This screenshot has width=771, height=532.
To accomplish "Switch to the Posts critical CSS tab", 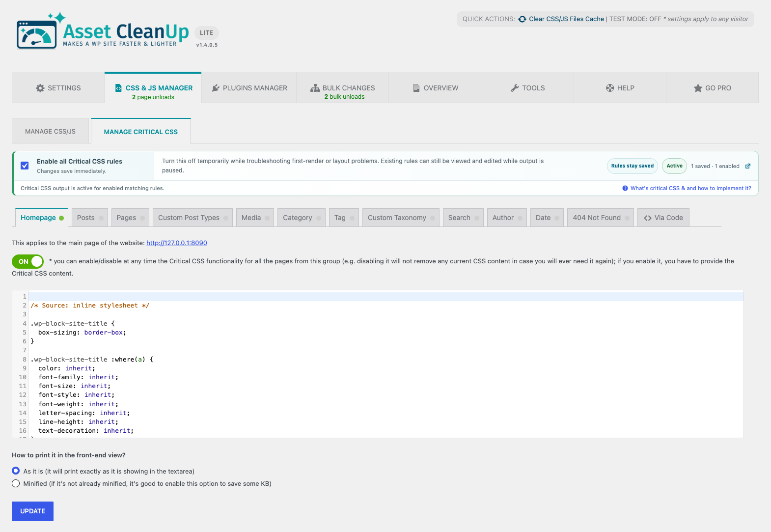I will coord(89,218).
